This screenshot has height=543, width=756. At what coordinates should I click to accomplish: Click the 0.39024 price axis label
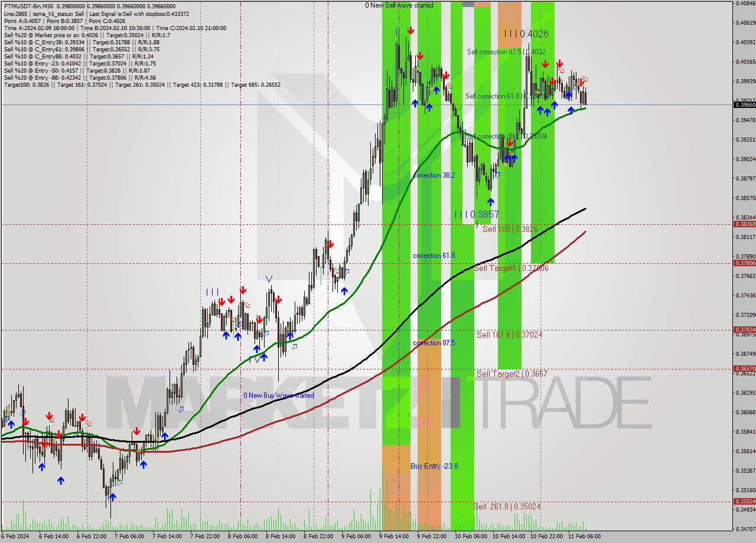coord(745,159)
